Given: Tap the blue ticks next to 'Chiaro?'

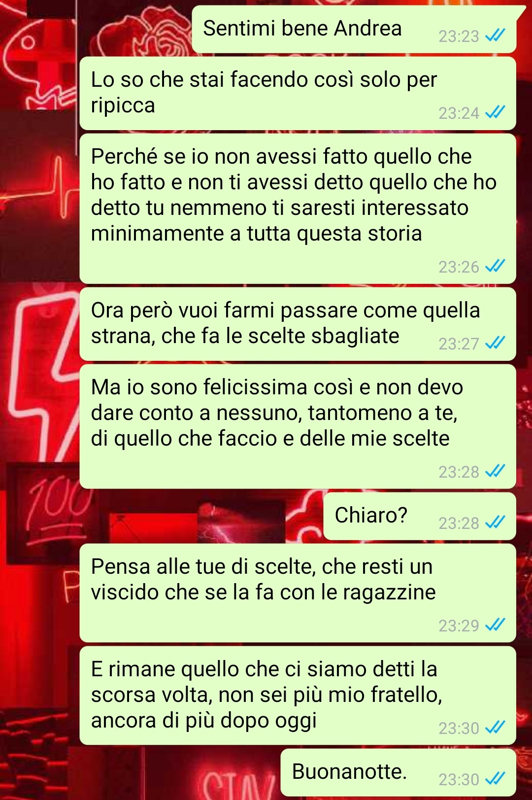Looking at the screenshot, I should tap(495, 522).
